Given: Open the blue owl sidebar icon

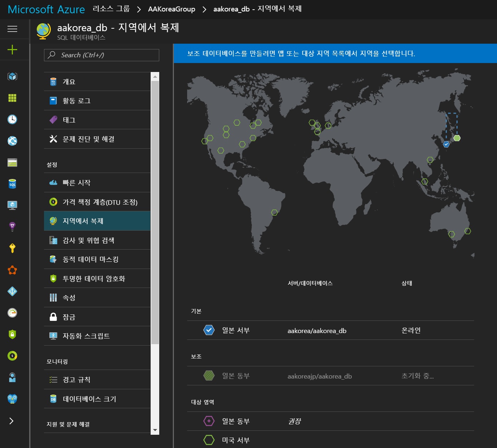Looking at the screenshot, I should pos(12,399).
